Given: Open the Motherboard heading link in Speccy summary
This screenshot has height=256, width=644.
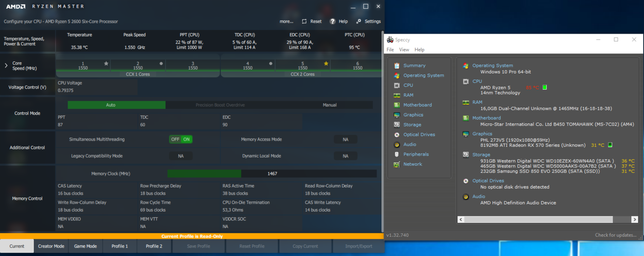Looking at the screenshot, I should pos(487,118).
